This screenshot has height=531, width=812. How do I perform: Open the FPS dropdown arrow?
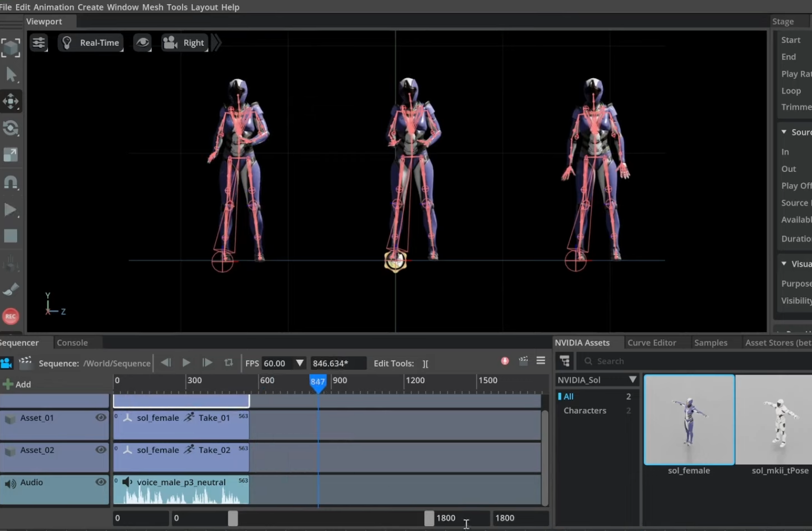[x=300, y=363]
